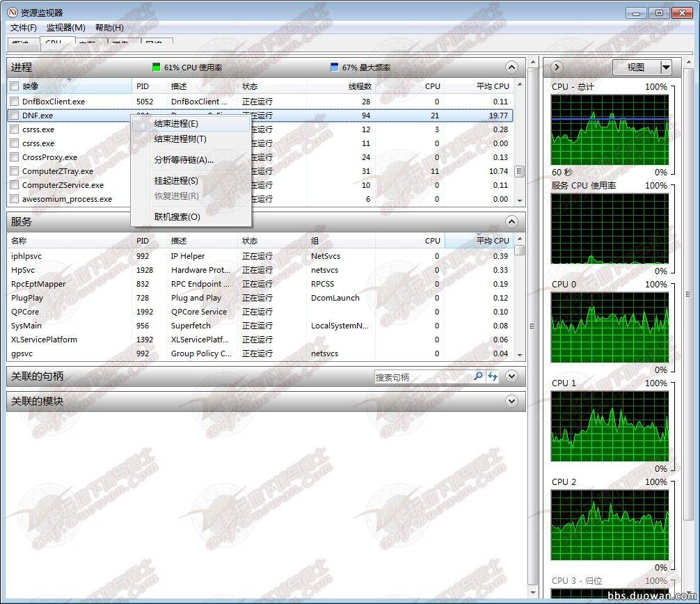
Task: Expand the 关联的模块 section
Action: [x=511, y=402]
